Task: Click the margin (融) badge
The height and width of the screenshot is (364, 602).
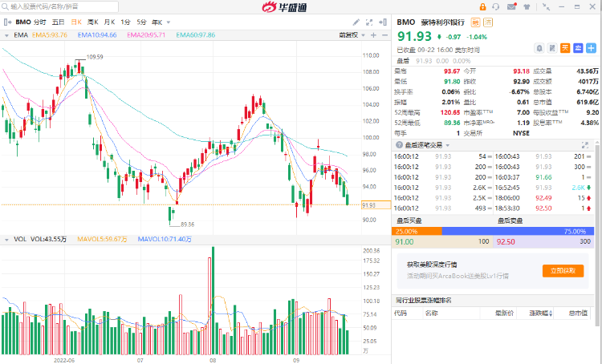Action: point(475,22)
